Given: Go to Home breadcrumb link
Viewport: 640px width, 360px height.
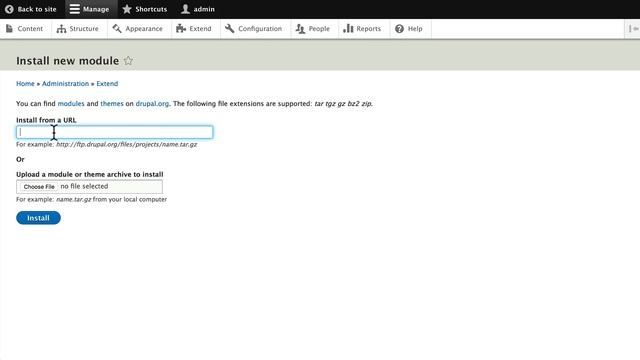Looking at the screenshot, I should [x=25, y=84].
